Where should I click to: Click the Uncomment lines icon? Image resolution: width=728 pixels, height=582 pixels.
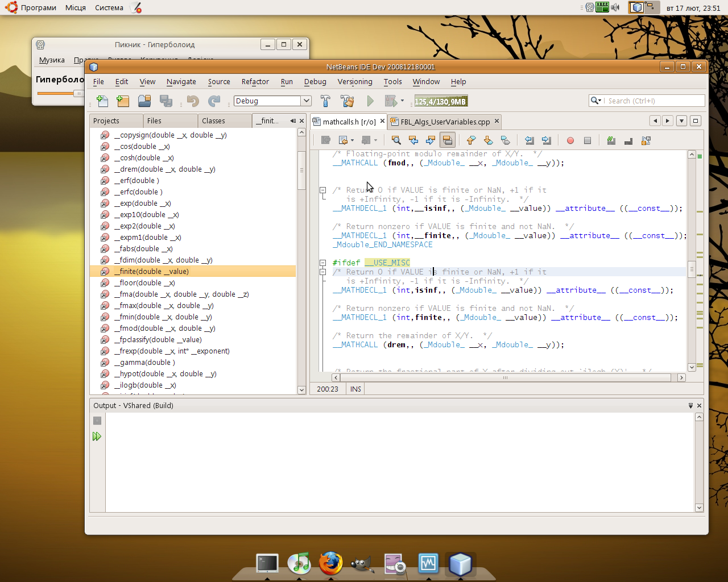click(628, 140)
